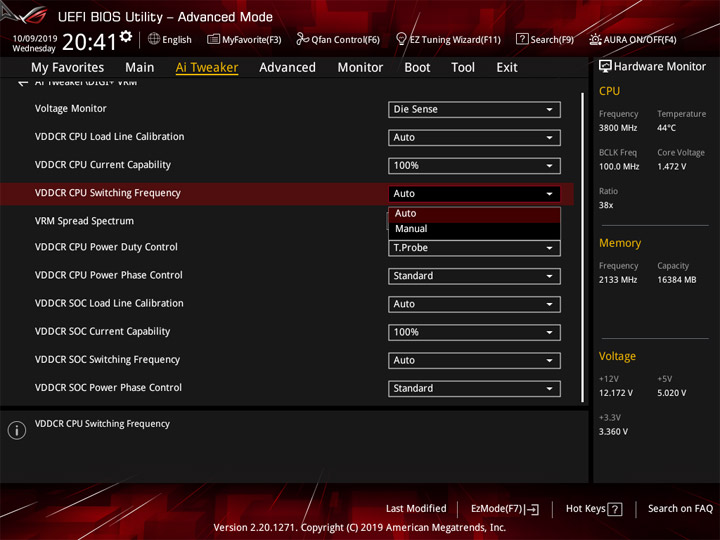720x540 pixels.
Task: Select VDDCR SOC Switching Frequency label
Action: pyautogui.click(x=107, y=360)
